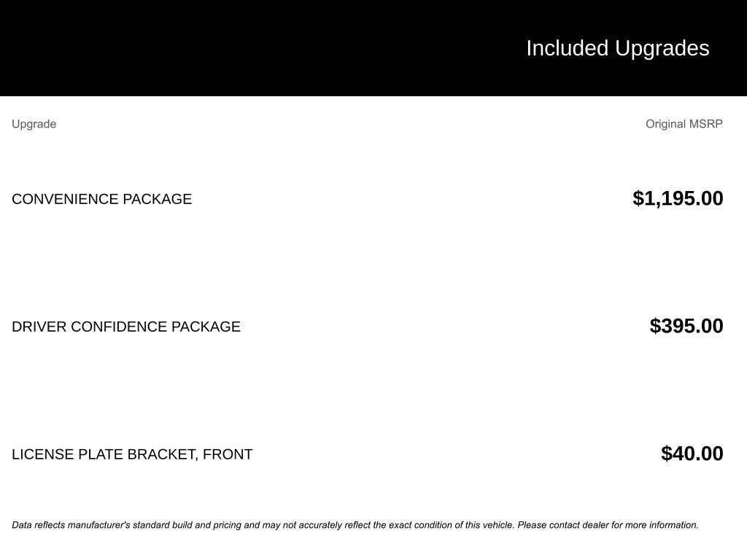Click the $40.00 price
This screenshot has height=560, width=747.
tap(692, 454)
